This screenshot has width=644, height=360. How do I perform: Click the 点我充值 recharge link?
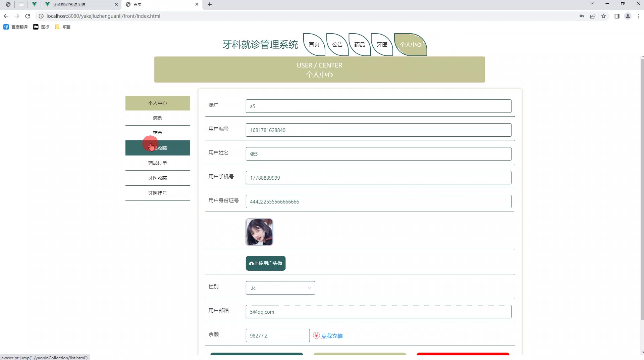[x=332, y=336]
